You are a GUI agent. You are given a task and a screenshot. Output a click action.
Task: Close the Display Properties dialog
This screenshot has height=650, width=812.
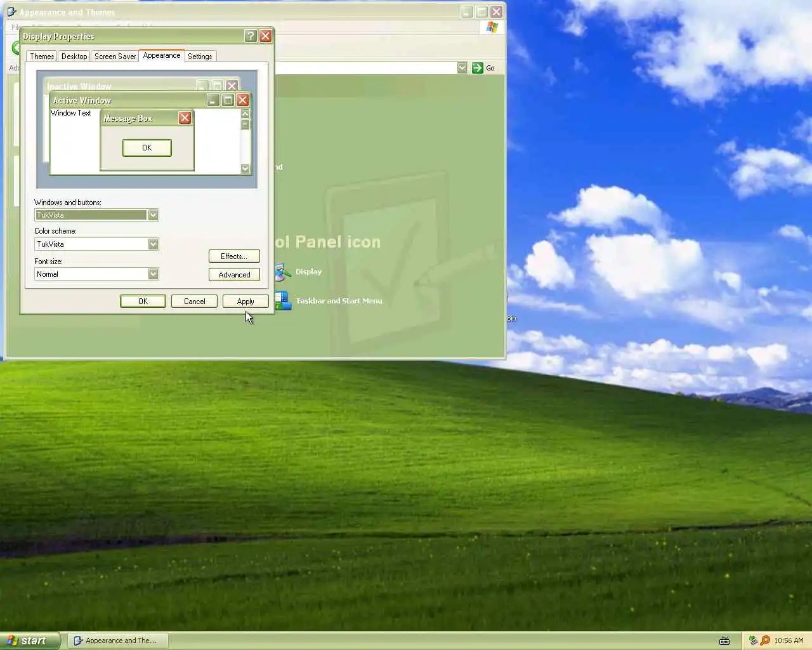(x=265, y=36)
